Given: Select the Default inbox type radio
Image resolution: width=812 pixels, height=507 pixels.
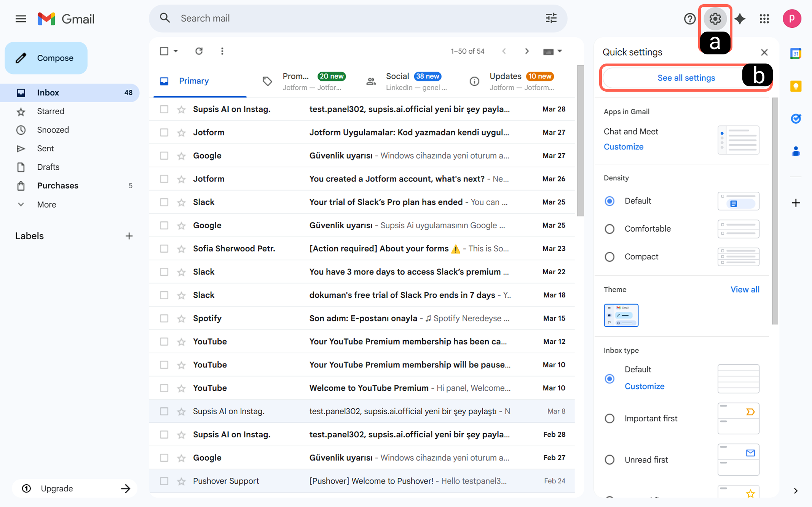Looking at the screenshot, I should click(x=609, y=379).
